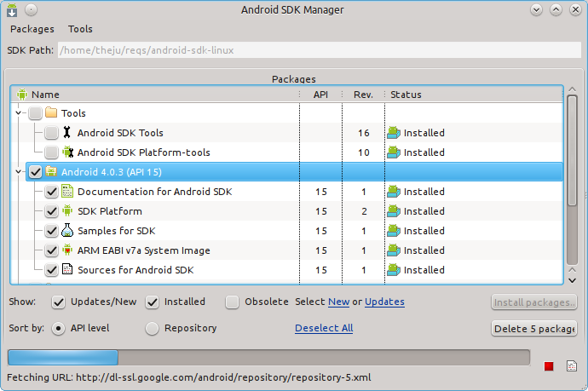This screenshot has height=391, width=588.
Task: Click the Install packages button
Action: 534,302
